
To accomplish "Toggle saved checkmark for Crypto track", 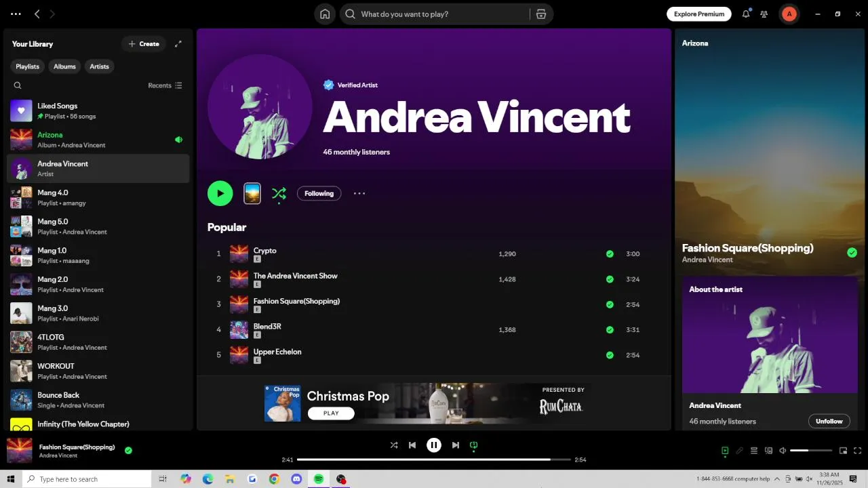I will [x=610, y=254].
